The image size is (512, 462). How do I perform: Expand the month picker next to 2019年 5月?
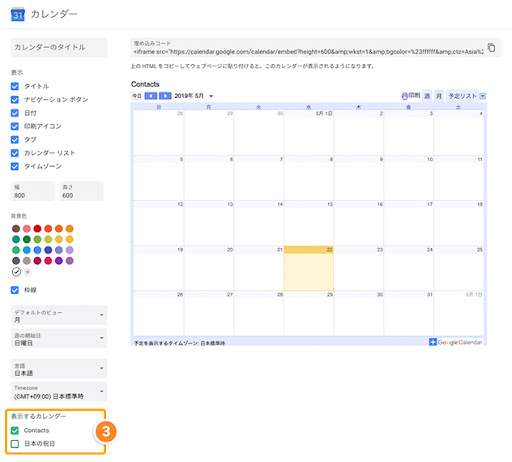211,96
